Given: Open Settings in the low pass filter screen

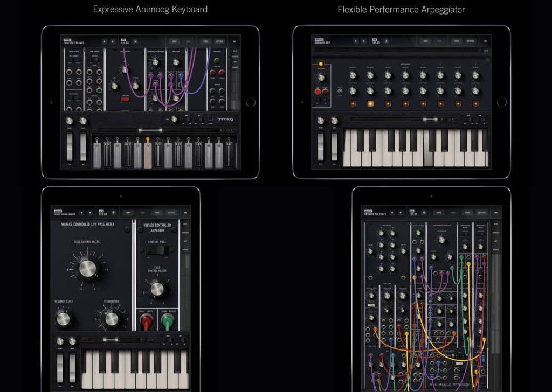Looking at the screenshot, I should pyautogui.click(x=171, y=213).
